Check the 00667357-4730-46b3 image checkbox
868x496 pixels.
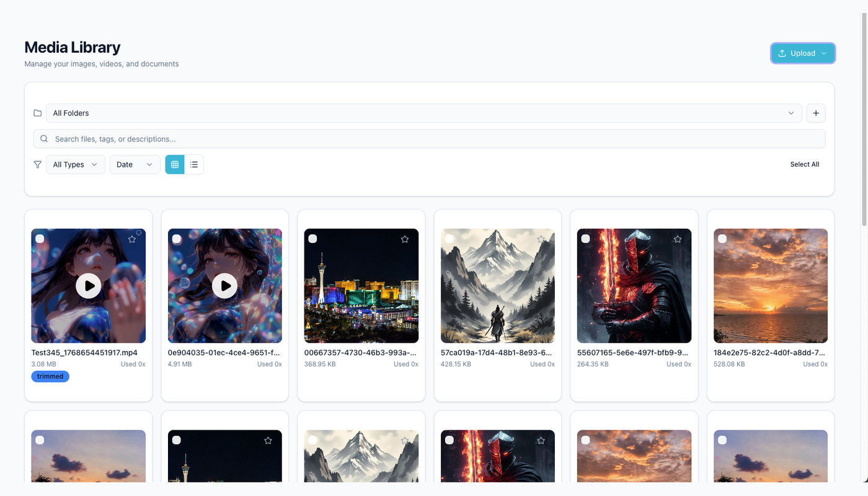tap(312, 239)
